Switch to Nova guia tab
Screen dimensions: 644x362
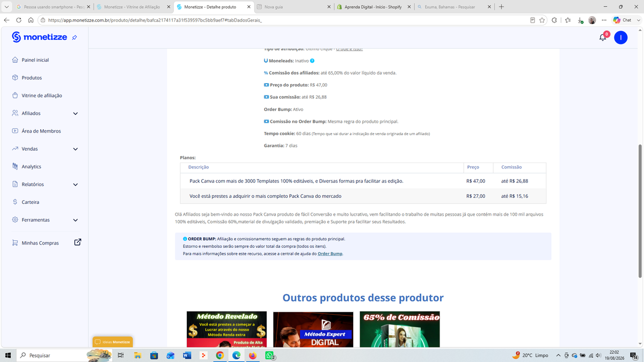point(294,7)
